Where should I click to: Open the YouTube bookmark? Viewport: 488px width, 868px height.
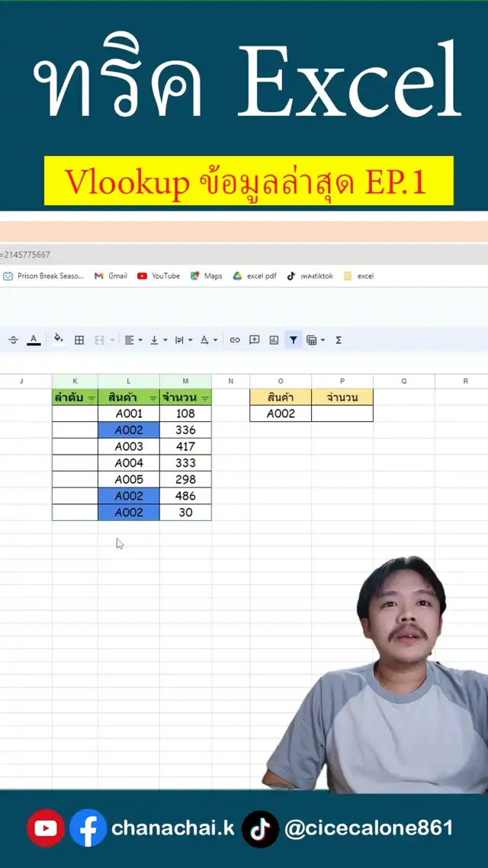pyautogui.click(x=159, y=276)
